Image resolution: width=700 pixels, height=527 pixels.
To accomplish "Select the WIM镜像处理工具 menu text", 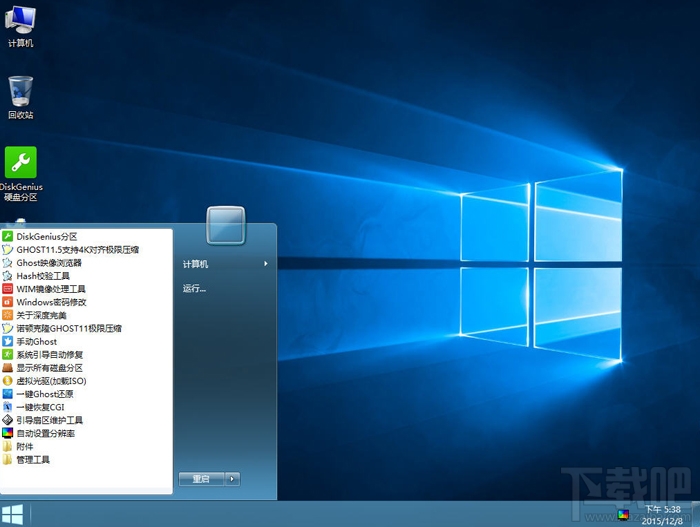I will (51, 289).
